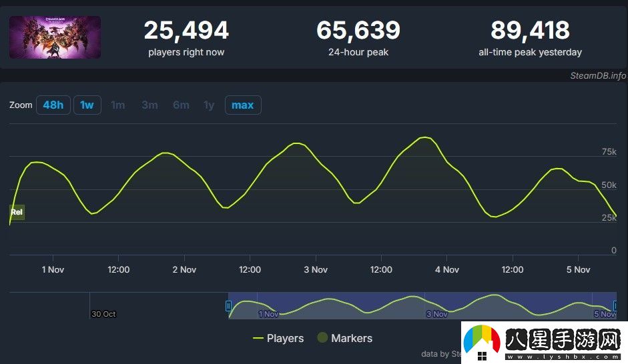Show the max time range
The image size is (628, 364).
tap(242, 105)
